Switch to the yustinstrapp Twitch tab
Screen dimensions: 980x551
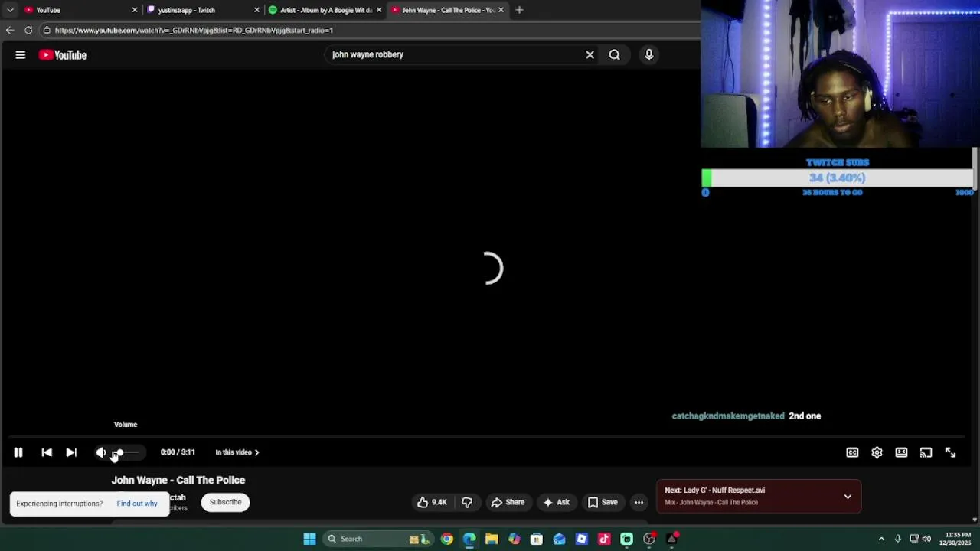(201, 10)
